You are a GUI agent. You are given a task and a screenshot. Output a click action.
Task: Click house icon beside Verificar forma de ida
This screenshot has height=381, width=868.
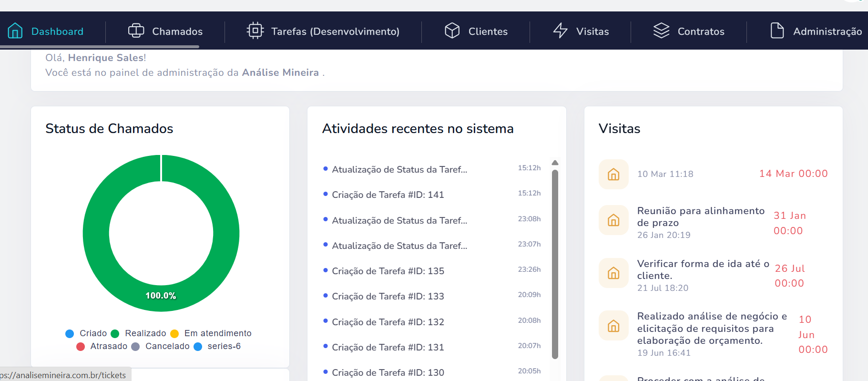tap(613, 273)
